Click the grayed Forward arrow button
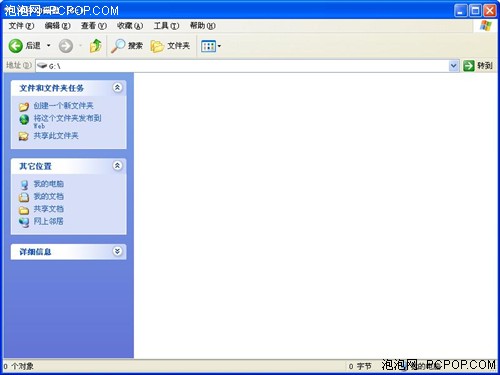The height and width of the screenshot is (375, 500). point(66,46)
